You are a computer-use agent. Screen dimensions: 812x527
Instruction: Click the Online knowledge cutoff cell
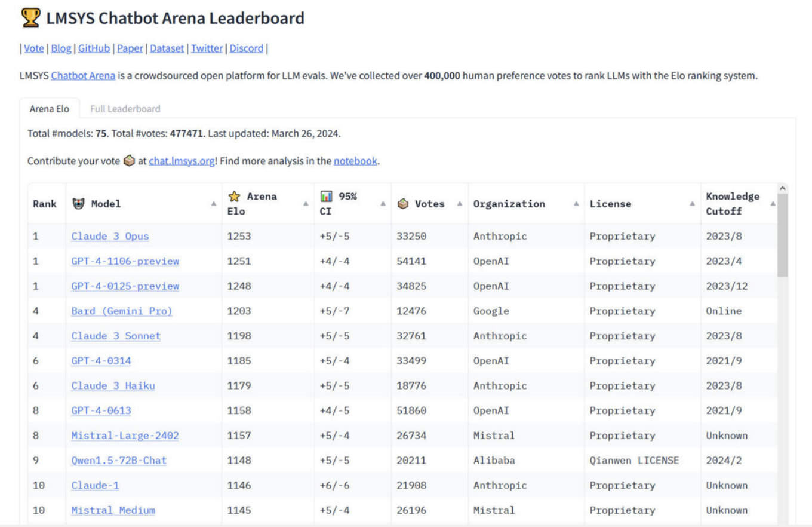[740, 311]
